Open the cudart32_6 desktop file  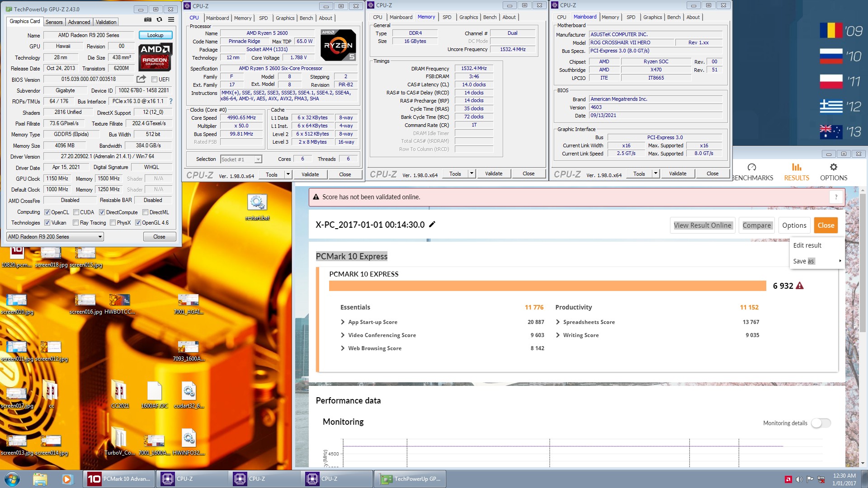(x=189, y=395)
